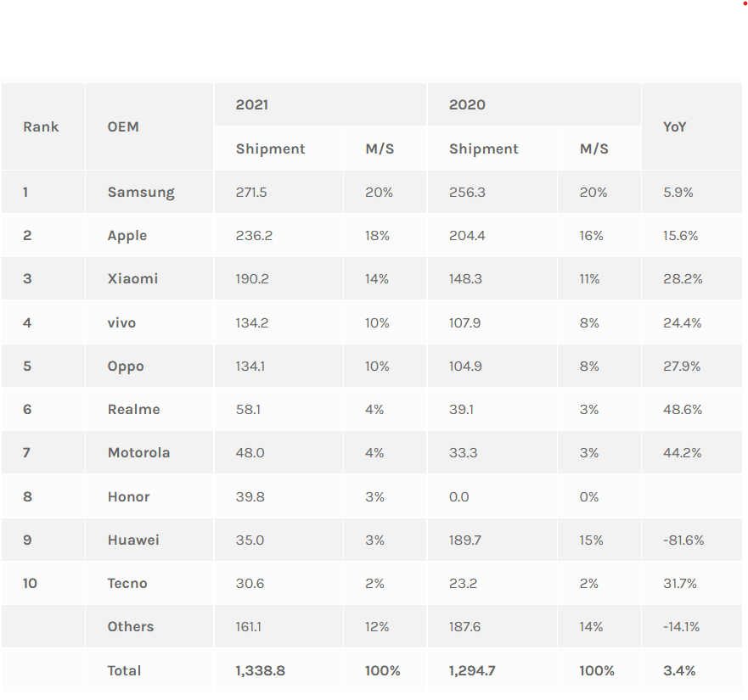
Task: Click Huawei's -81.6% YoY value
Action: coord(683,540)
